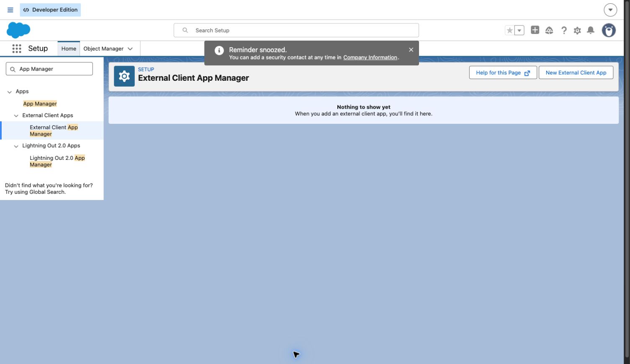Dismiss the Reminder snoozed toast

[x=411, y=49]
